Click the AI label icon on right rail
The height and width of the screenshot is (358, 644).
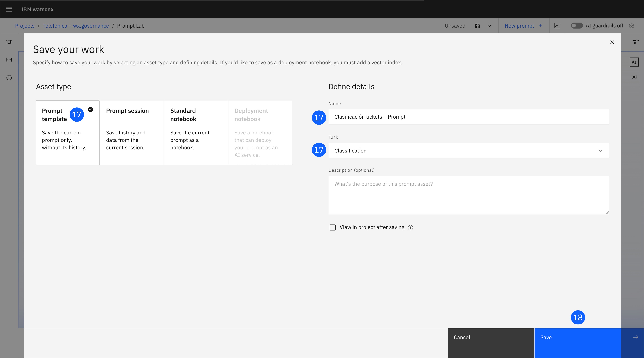[634, 62]
